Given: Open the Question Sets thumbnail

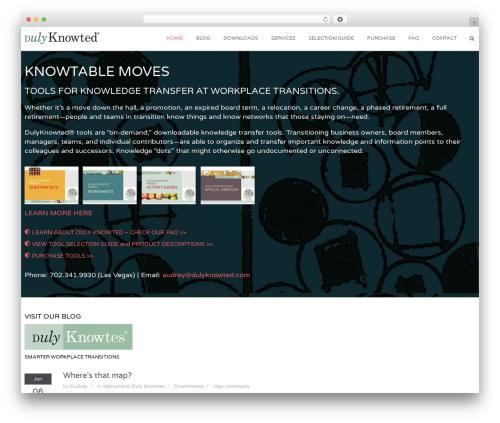Looking at the screenshot, I should 51,185.
